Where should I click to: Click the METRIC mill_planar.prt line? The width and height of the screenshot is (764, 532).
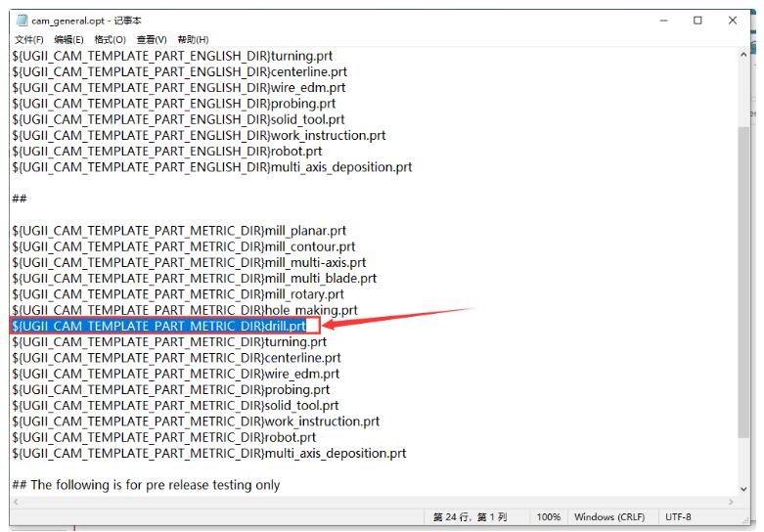[x=179, y=231]
